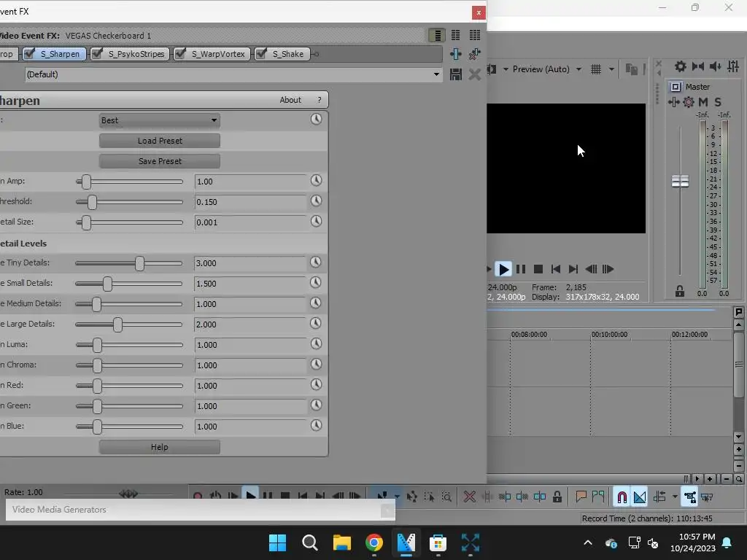Viewport: 747px width, 560px height.
Task: Click the Save Preset button
Action: (x=160, y=161)
